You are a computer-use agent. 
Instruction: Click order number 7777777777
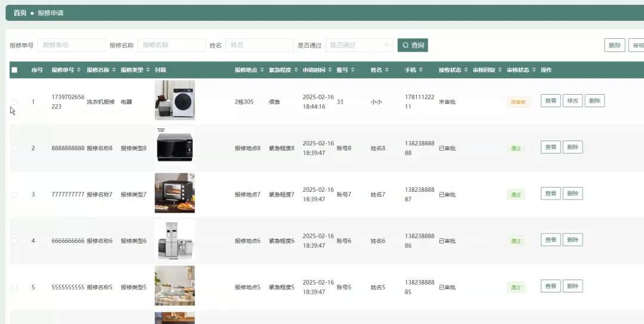pyautogui.click(x=68, y=194)
